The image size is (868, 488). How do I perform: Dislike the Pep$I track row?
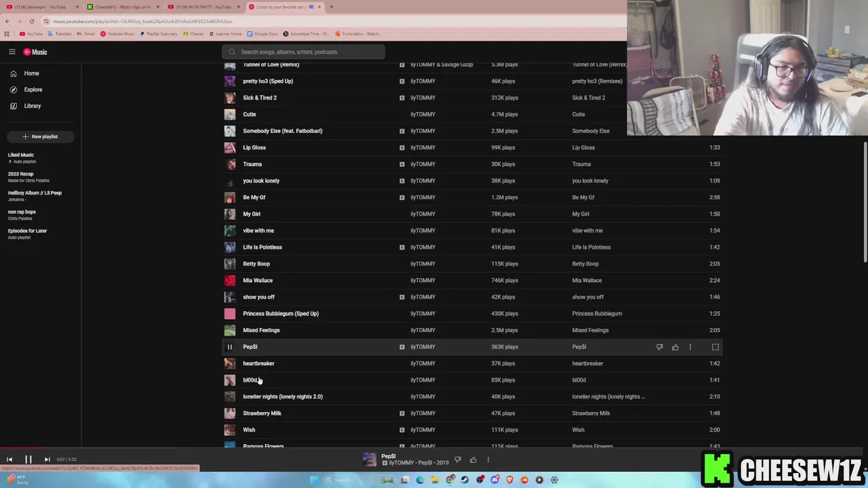659,347
